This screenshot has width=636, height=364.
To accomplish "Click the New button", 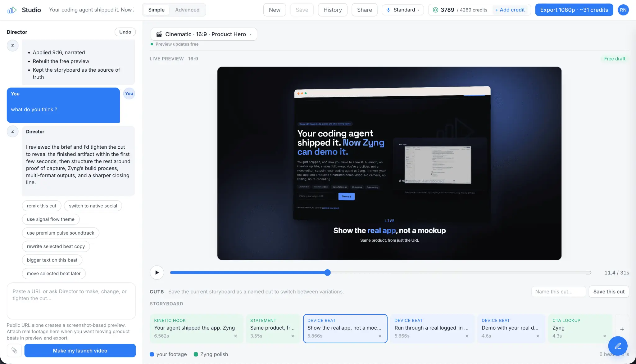I will click(275, 10).
